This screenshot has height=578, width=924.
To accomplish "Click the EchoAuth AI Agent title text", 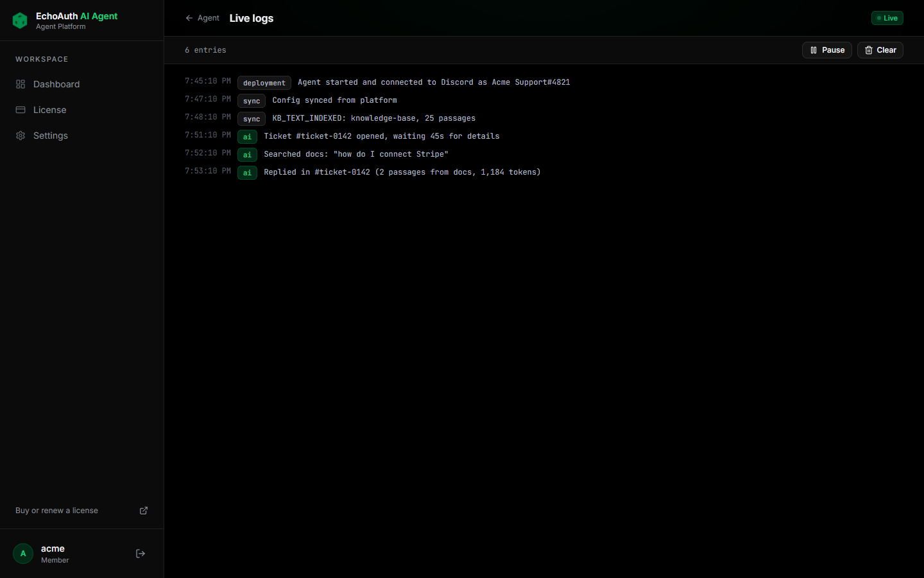I will pos(77,16).
